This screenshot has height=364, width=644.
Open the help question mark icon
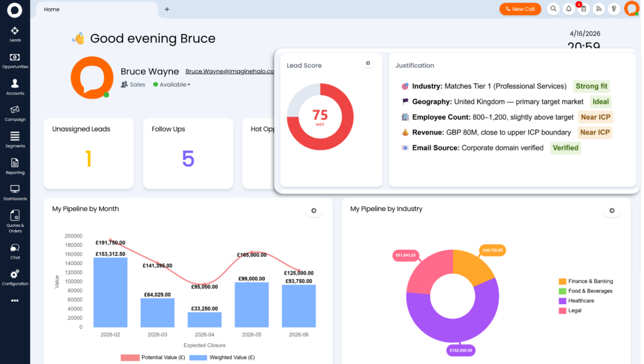click(x=614, y=9)
